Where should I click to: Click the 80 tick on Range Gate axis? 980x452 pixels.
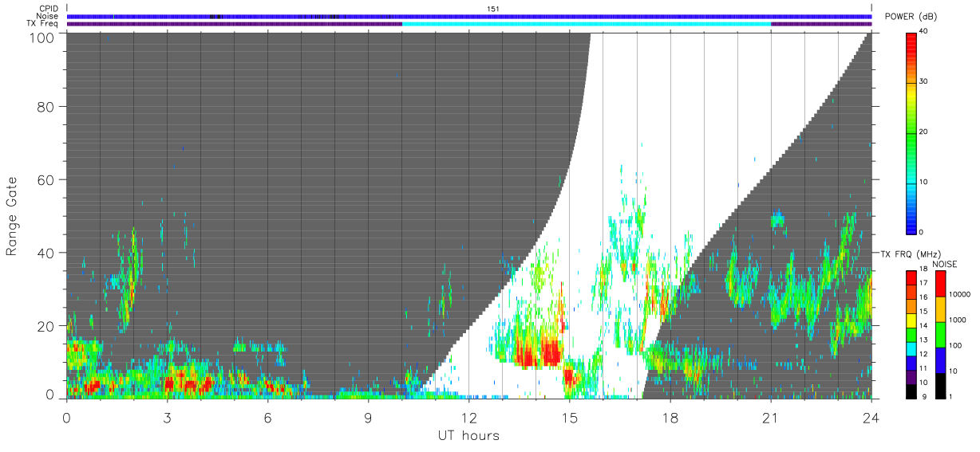pos(46,107)
